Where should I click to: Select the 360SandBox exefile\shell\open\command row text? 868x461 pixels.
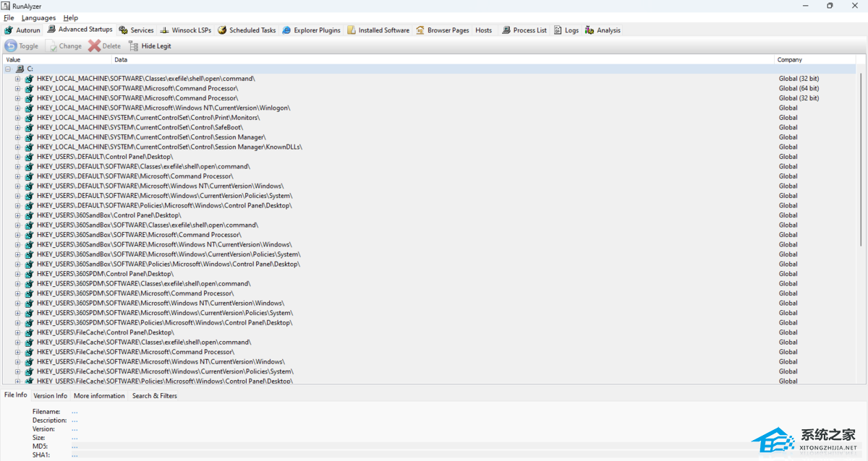coord(148,225)
